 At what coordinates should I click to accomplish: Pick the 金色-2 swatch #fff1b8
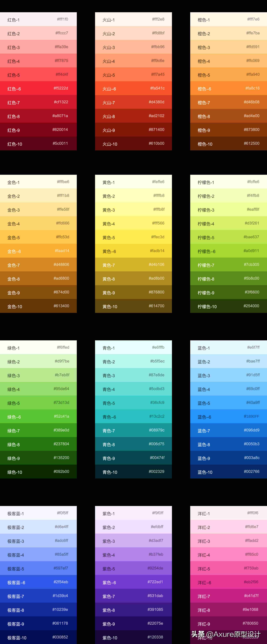(38, 195)
